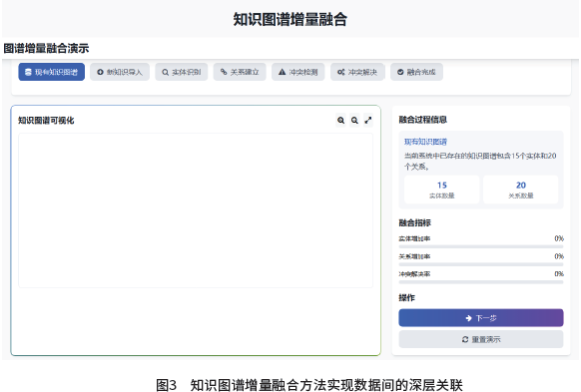Jump to the 融合完成 step
Viewport: 581px width, 392px height.
tap(416, 72)
